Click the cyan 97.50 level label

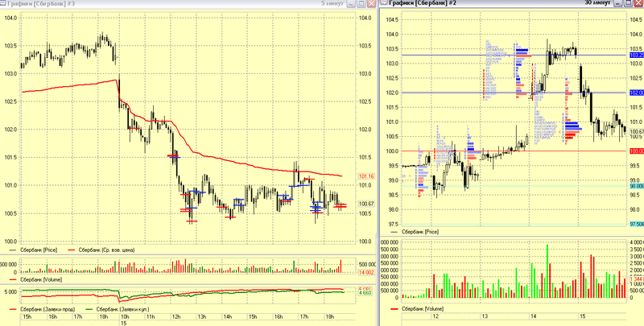point(637,225)
